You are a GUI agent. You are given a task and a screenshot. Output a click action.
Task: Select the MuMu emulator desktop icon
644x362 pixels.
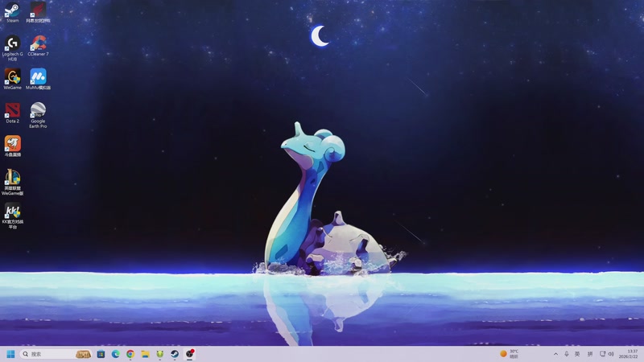(38, 79)
